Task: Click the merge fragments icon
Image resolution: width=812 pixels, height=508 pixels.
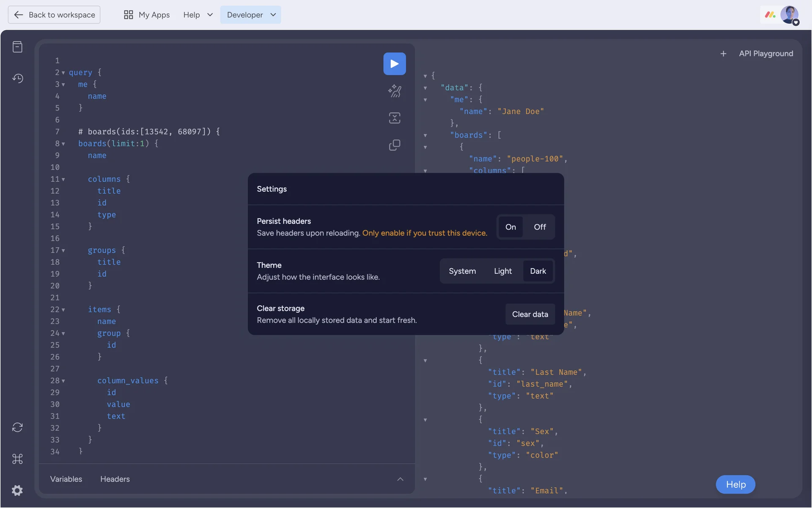Action: (x=394, y=118)
